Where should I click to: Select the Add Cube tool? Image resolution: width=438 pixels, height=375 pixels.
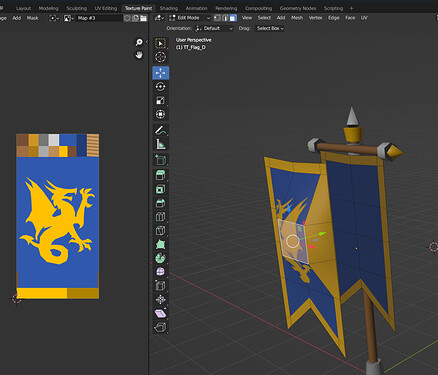160,160
